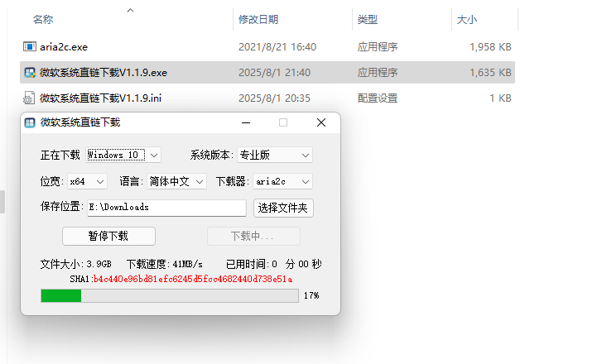Click the red SHA1 hash text
607x364 pixels.
point(193,279)
